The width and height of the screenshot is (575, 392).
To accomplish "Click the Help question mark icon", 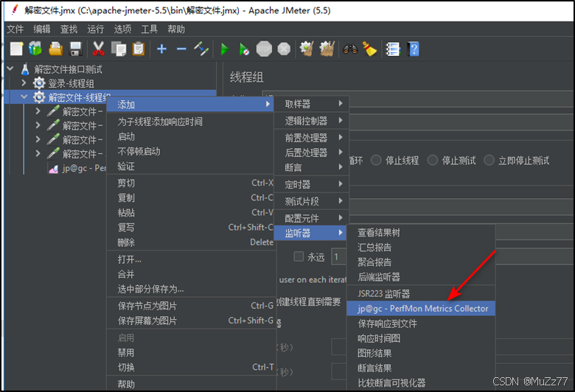I will [x=414, y=49].
